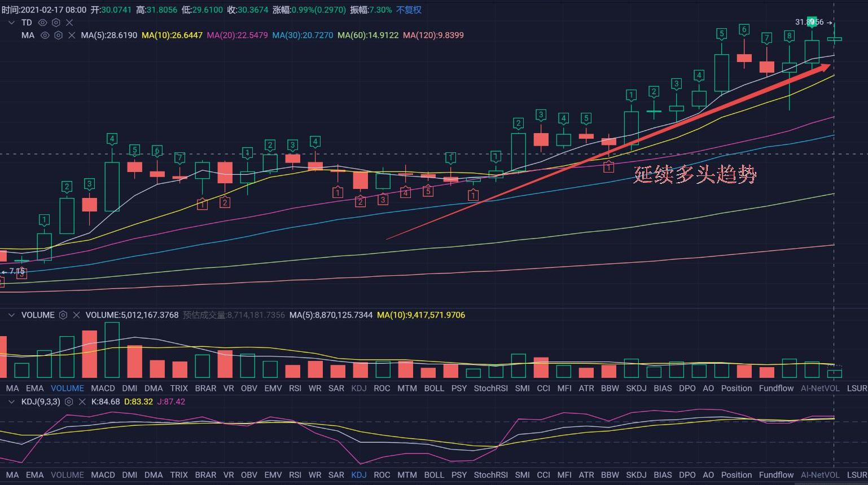
Task: Select SMI tab in bottom indicator row
Action: point(523,475)
